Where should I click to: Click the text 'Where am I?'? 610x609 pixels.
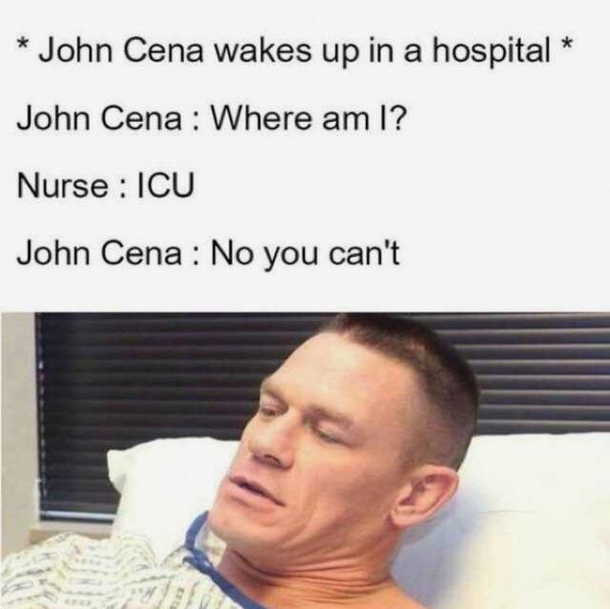[x=309, y=119]
